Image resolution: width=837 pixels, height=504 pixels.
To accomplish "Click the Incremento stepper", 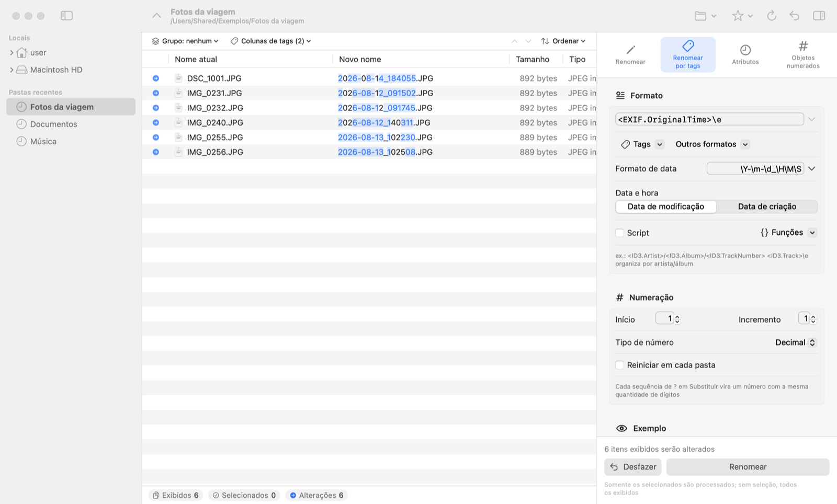I will pos(813,319).
